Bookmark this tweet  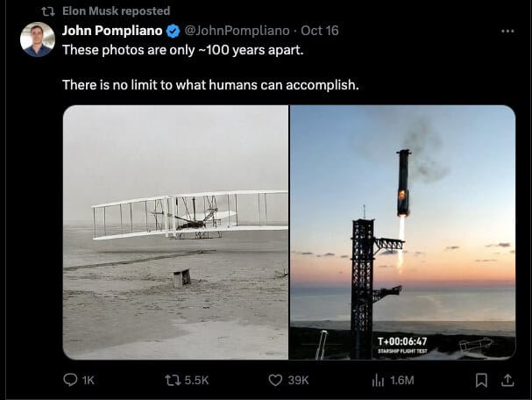pos(480,380)
